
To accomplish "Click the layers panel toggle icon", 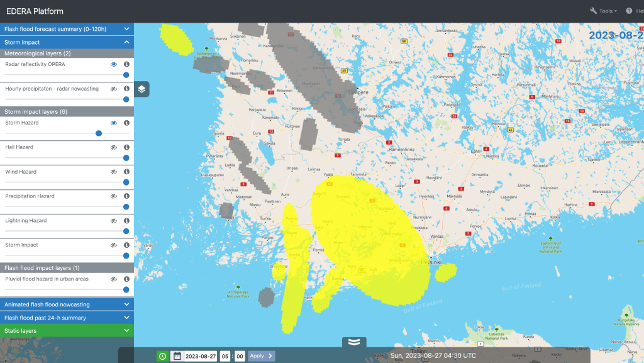I will (x=142, y=89).
